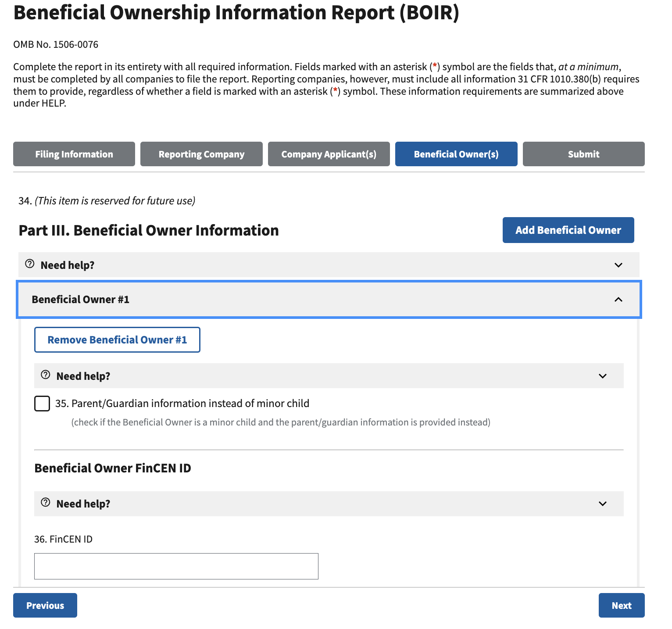Click question mark icon below Remove Beneficial Owner button
The image size is (672, 629).
[46, 375]
